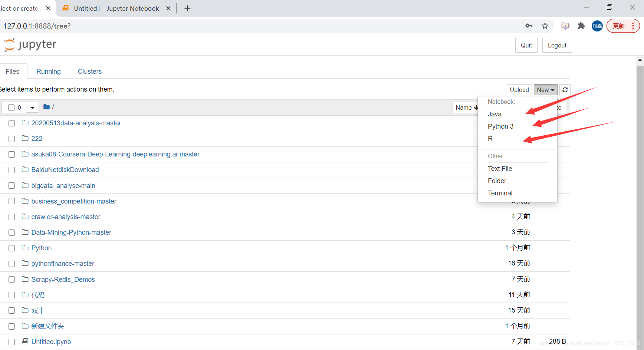Click the folder icon for crawler-analysis-master

coord(25,217)
